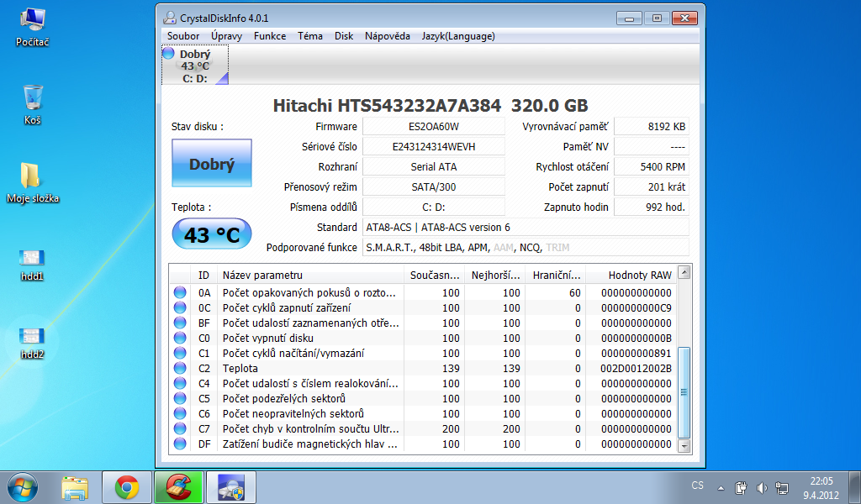Switch to the CrystalDiskInfo taskbar button
The width and height of the screenshot is (861, 504).
click(231, 487)
